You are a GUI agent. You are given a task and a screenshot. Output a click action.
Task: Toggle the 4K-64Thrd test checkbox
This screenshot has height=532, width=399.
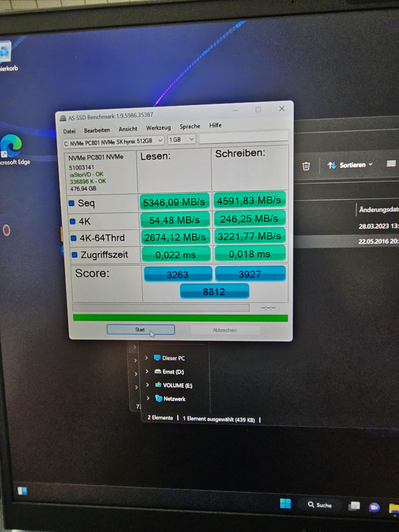coord(73,238)
